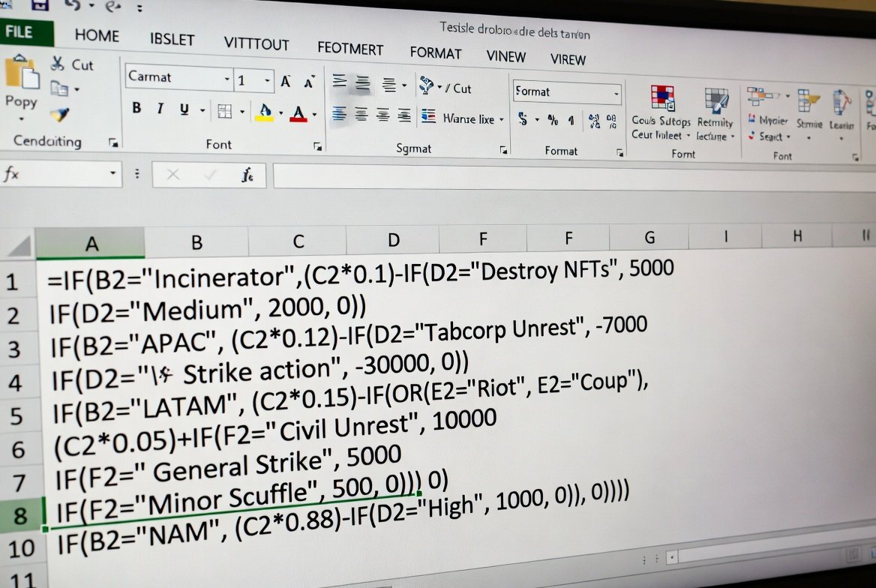Click the top align icon
Screen dimensions: 876x588
[340, 82]
